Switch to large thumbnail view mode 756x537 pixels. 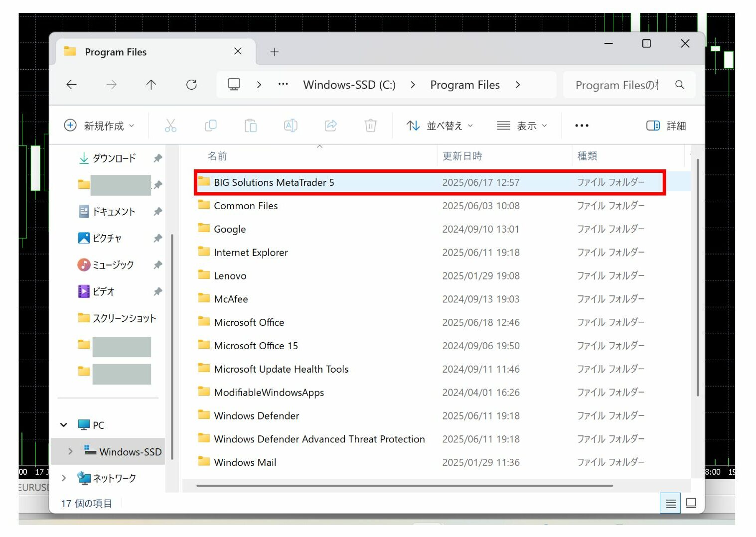(x=691, y=503)
